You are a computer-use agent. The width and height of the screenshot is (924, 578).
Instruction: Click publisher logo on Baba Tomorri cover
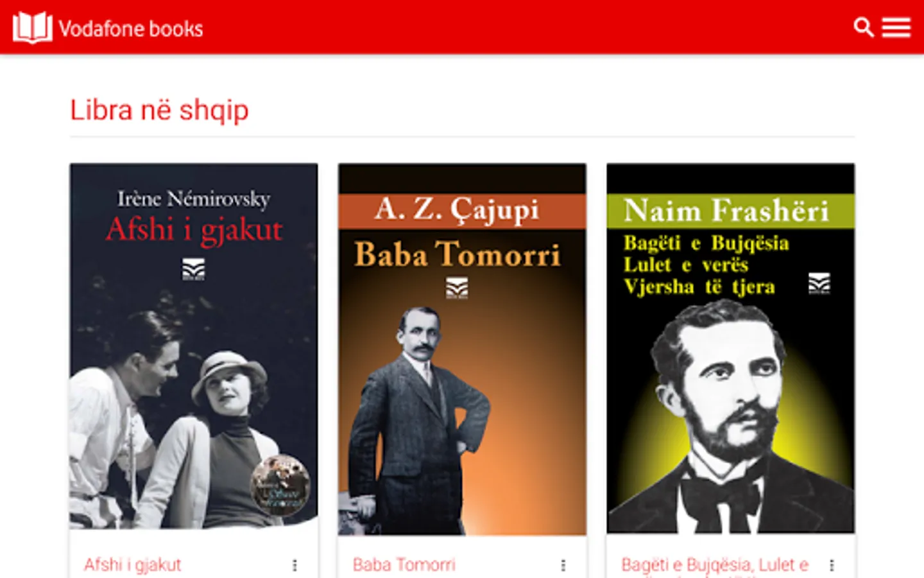(x=457, y=288)
